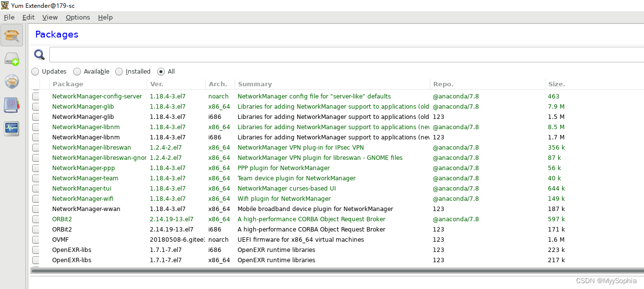Screen dimensions: 644x289
Task: Open the repositories view in sidebar
Action: pyautogui.click(x=12, y=81)
